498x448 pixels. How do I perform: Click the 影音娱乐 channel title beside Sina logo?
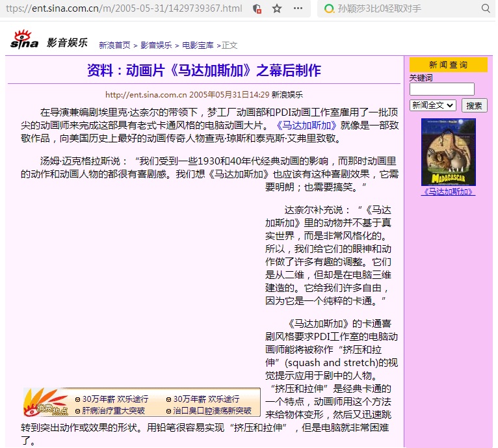pos(67,42)
